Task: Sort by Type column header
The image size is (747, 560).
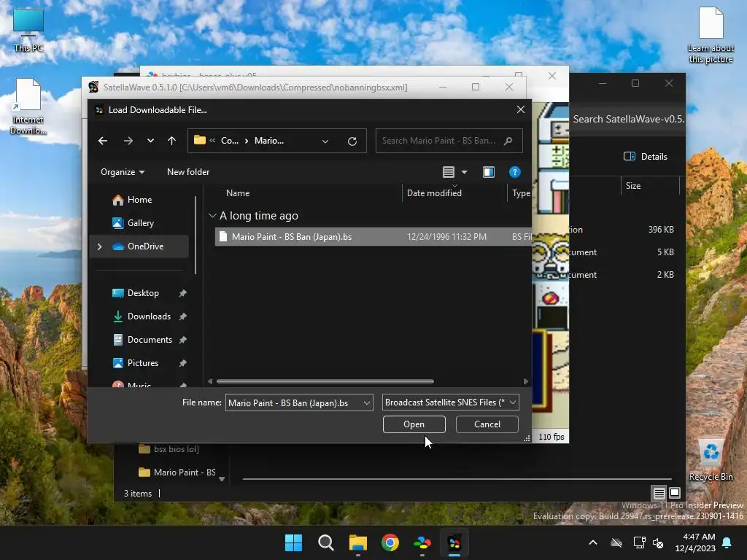Action: (x=521, y=192)
